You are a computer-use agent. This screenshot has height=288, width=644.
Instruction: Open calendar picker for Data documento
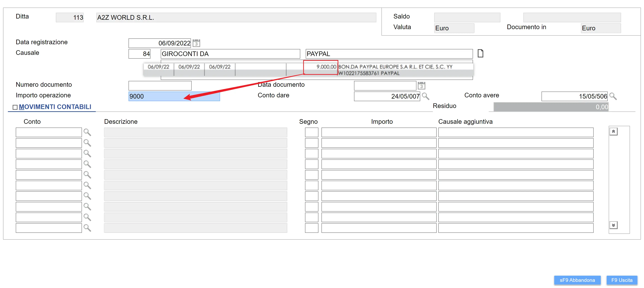tap(422, 86)
